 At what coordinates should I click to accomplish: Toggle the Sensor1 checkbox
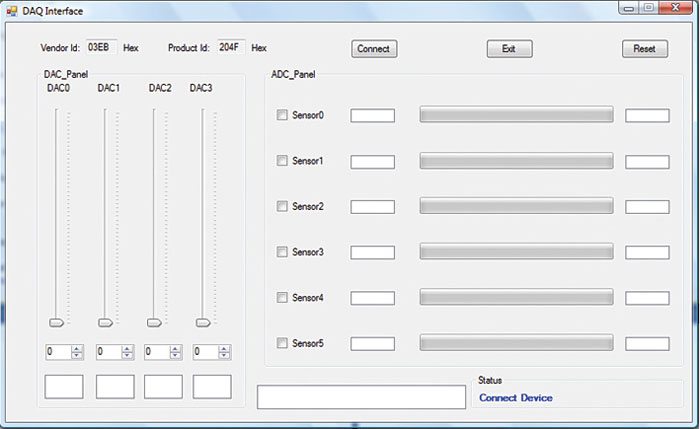pos(282,161)
